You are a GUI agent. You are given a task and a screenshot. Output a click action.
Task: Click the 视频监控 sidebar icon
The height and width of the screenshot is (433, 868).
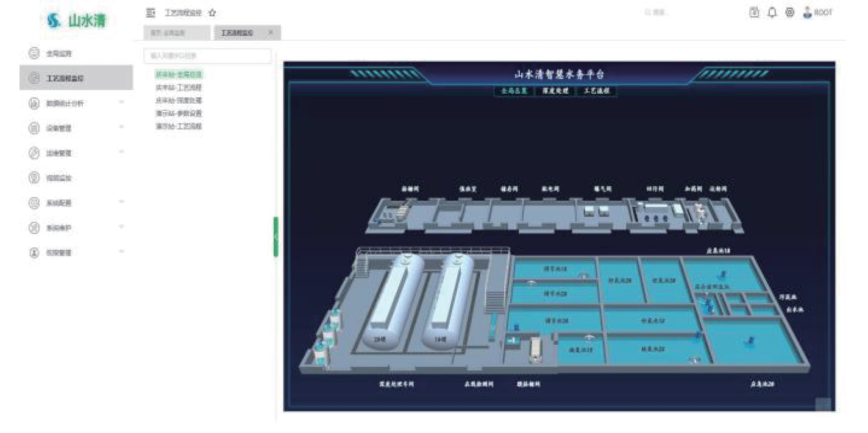tap(35, 178)
